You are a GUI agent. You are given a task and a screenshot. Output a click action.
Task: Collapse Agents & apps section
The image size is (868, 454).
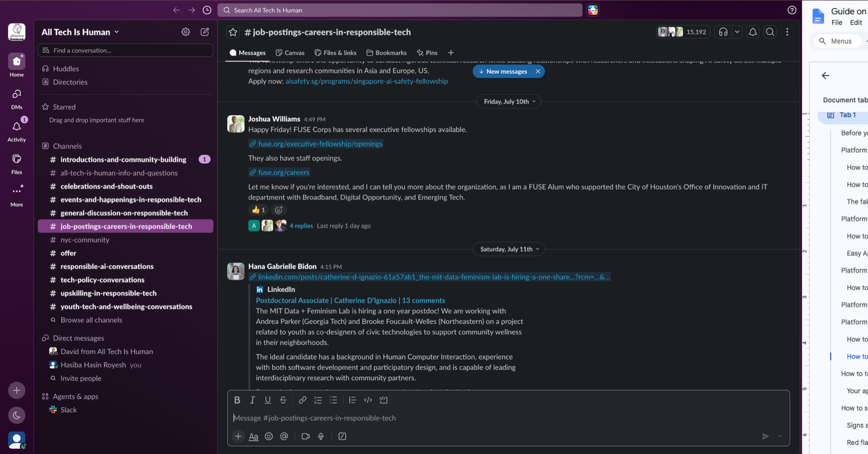(x=75, y=396)
